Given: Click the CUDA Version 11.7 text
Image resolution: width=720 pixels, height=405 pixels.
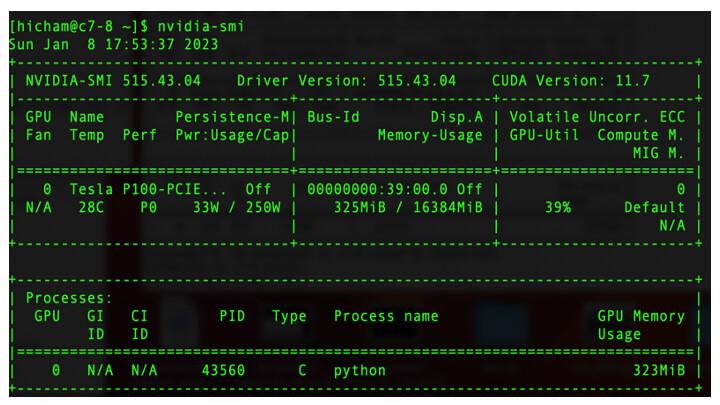Looking at the screenshot, I should (571, 80).
